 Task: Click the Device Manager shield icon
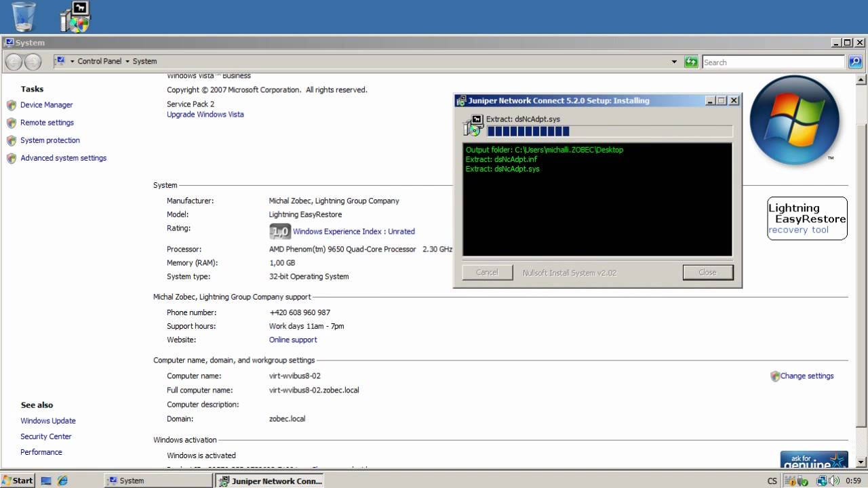(12, 105)
